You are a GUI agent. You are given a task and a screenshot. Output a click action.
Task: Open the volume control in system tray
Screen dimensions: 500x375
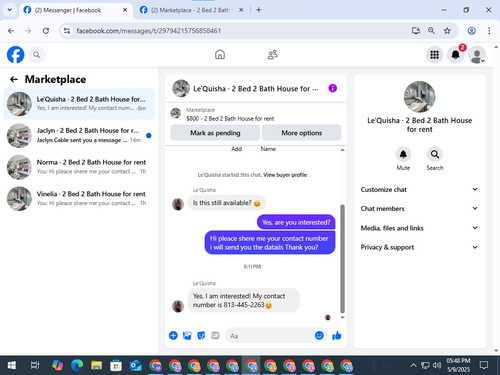click(437, 365)
